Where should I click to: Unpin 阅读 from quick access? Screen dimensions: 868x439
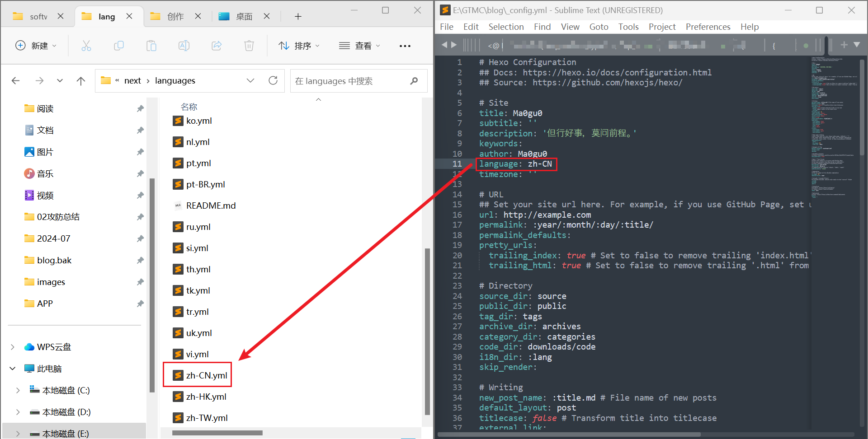[140, 108]
